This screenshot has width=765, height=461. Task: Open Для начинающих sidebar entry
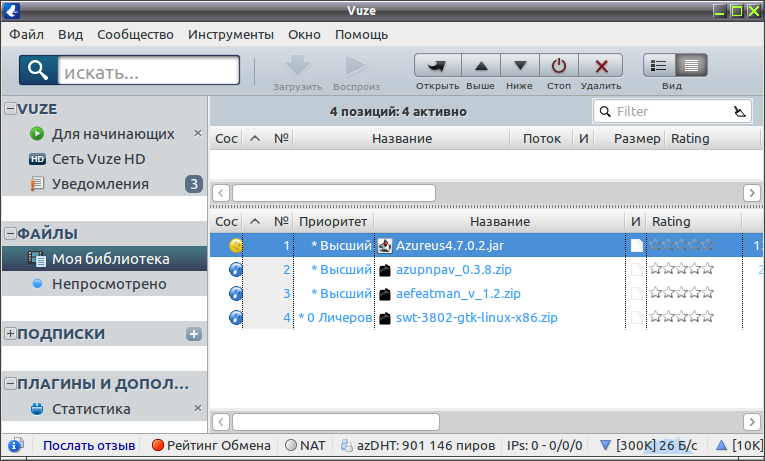[x=113, y=134]
